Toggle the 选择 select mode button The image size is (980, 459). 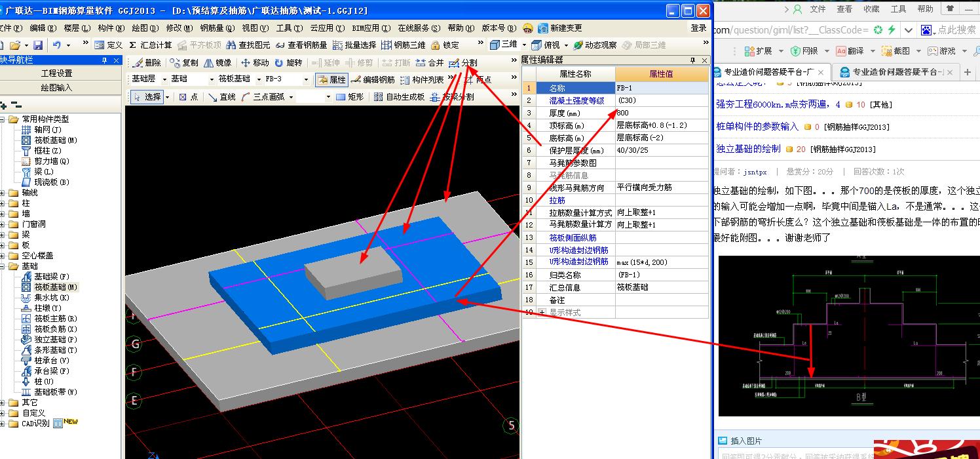146,96
